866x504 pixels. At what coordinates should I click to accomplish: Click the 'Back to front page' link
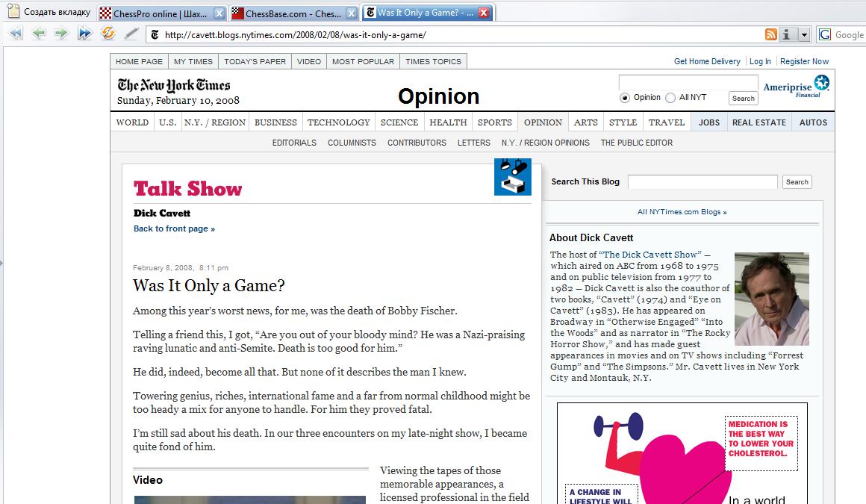tap(174, 228)
